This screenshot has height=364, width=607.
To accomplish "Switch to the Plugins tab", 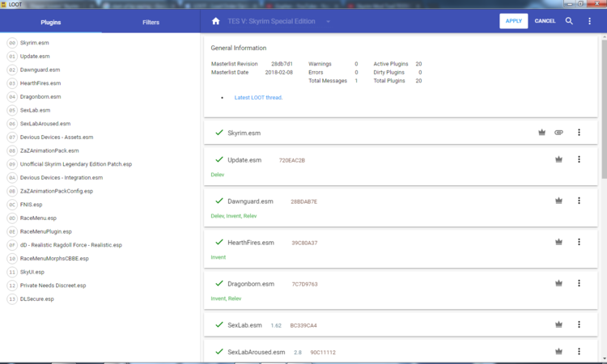I will (x=51, y=23).
